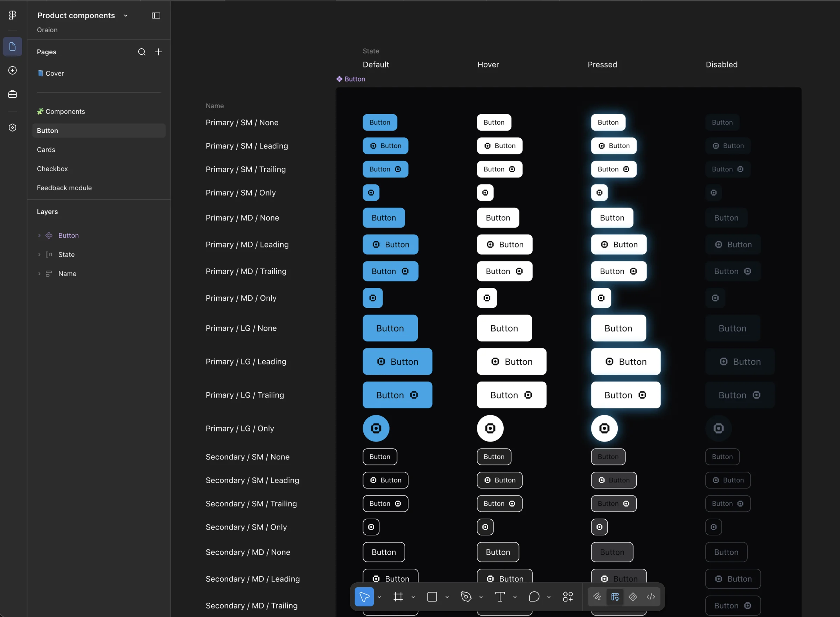Open the Checkbox page
Screen dimensions: 840x617
click(x=99, y=168)
